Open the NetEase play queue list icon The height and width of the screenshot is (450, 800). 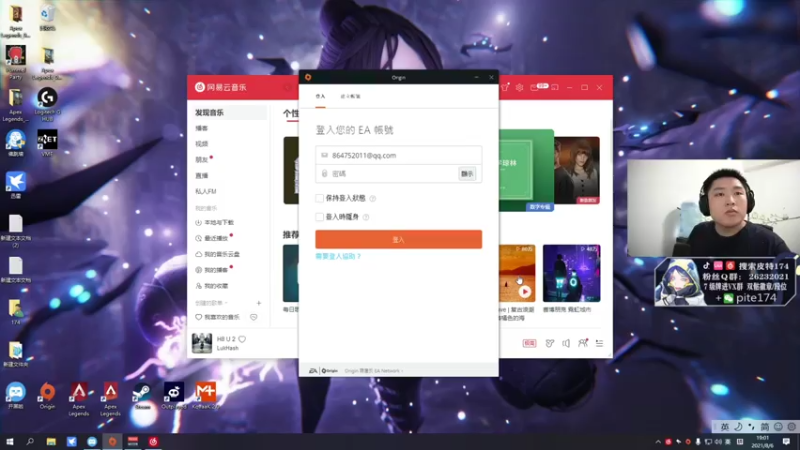click(599, 343)
